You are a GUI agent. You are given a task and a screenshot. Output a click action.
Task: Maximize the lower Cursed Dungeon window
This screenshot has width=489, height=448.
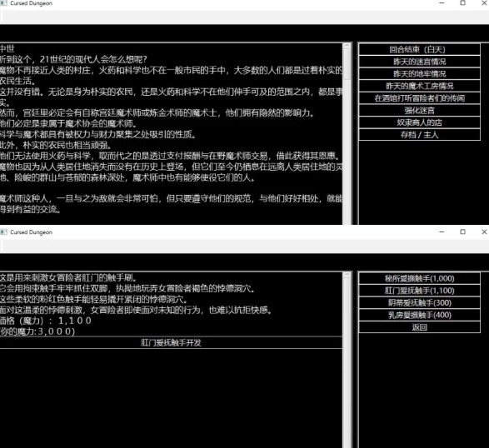tap(463, 232)
